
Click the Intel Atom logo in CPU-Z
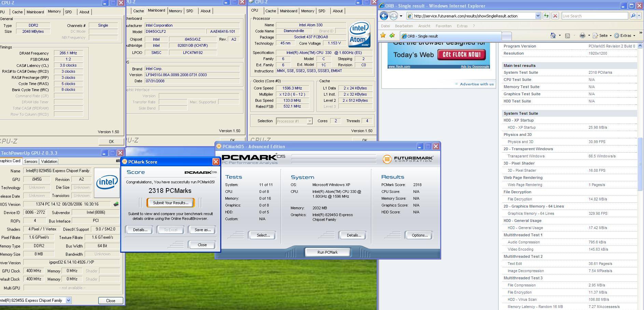(x=360, y=34)
